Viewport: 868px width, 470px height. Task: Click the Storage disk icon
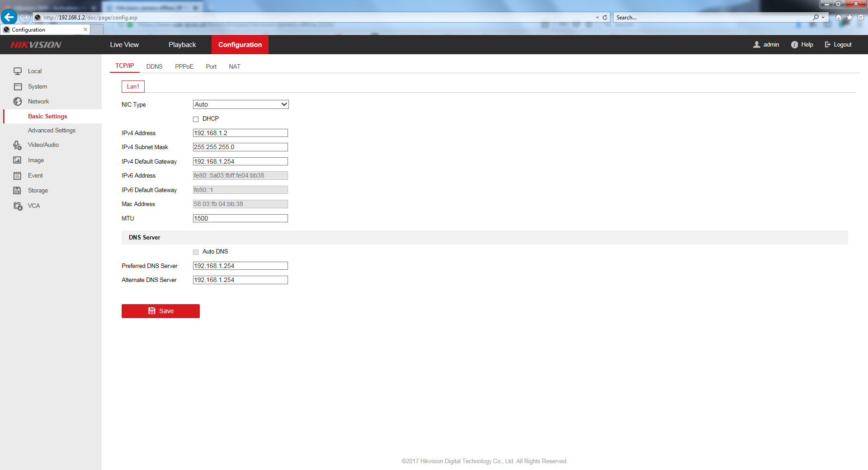[18, 191]
